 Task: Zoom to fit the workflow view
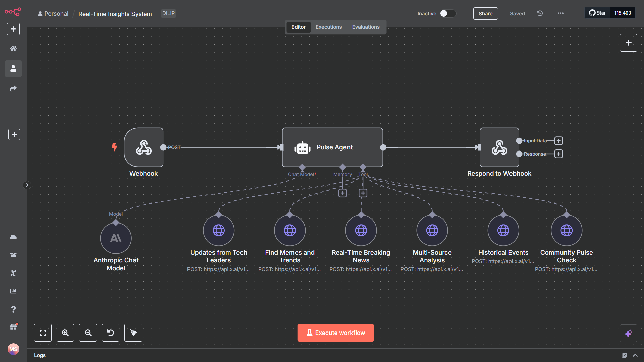tap(43, 333)
